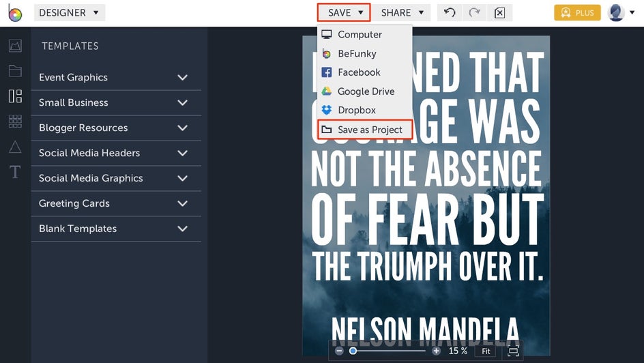The height and width of the screenshot is (363, 644).
Task: Click the Redo arrow icon
Action: [x=474, y=13]
